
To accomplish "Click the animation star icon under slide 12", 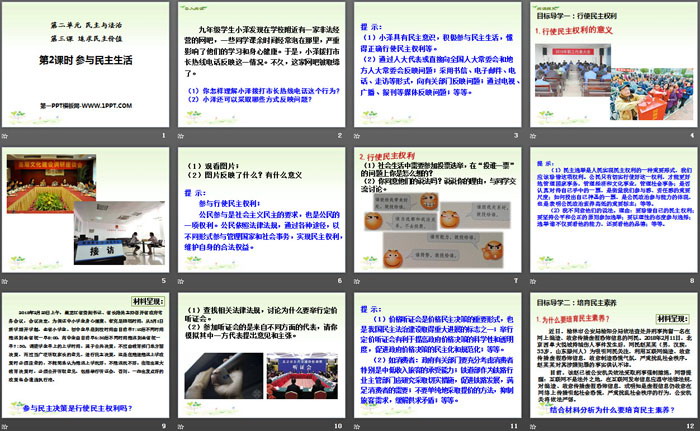I will (533, 427).
